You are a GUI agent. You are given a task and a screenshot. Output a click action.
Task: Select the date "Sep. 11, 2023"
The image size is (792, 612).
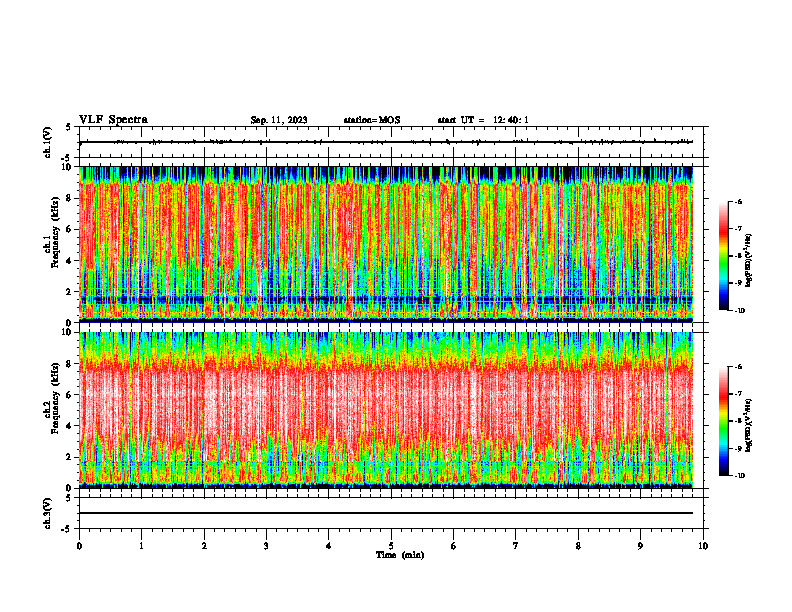[x=279, y=120]
